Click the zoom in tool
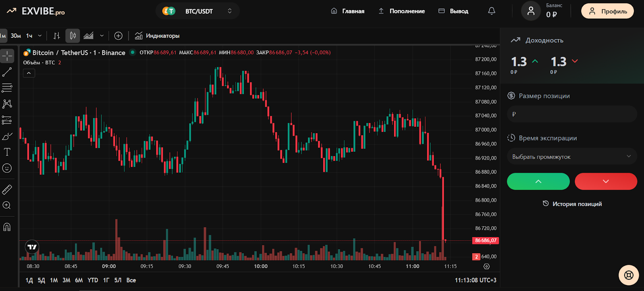Viewport: 644px width, 291px height. click(x=7, y=205)
